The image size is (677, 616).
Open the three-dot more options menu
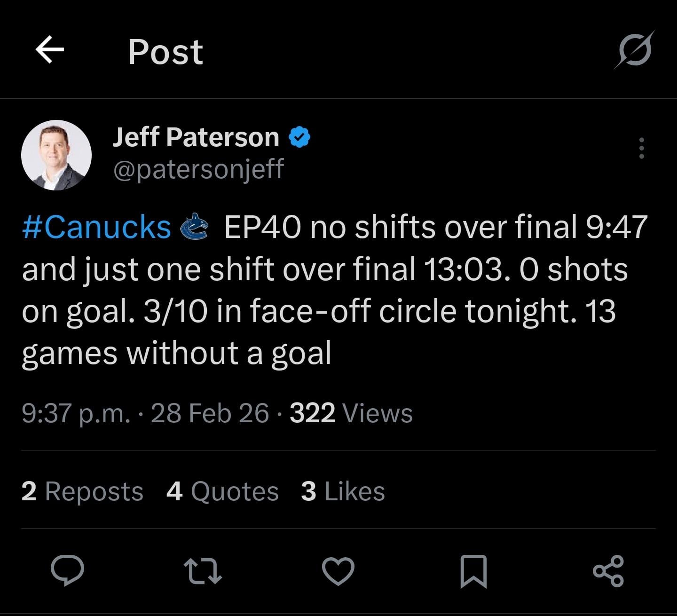click(641, 148)
